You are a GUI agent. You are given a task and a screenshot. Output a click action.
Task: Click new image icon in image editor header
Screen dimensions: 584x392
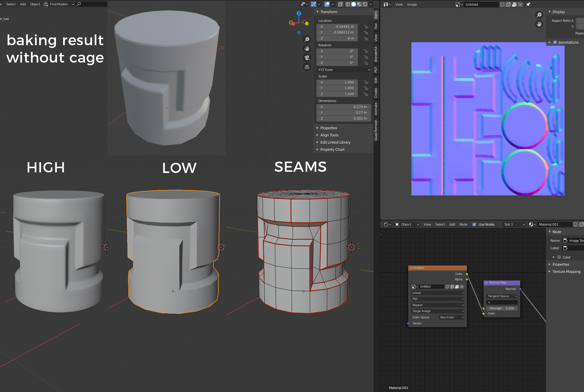pos(508,4)
